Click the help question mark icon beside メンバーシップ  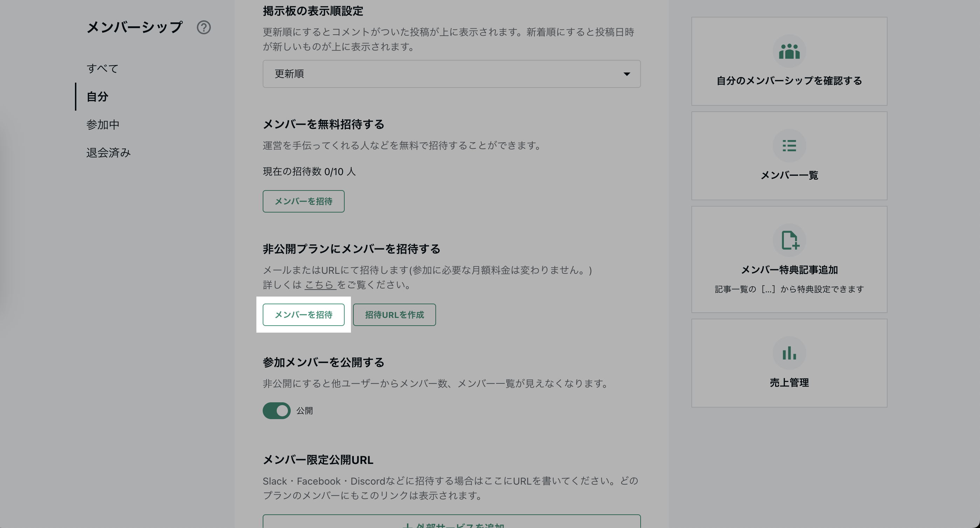pyautogui.click(x=203, y=27)
